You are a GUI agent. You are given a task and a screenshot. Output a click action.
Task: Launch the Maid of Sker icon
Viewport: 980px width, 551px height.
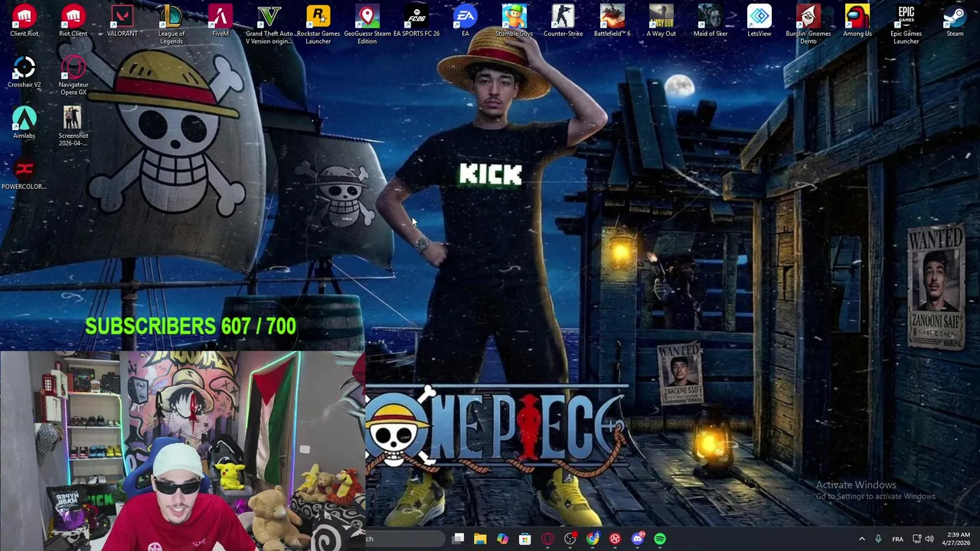point(710,21)
